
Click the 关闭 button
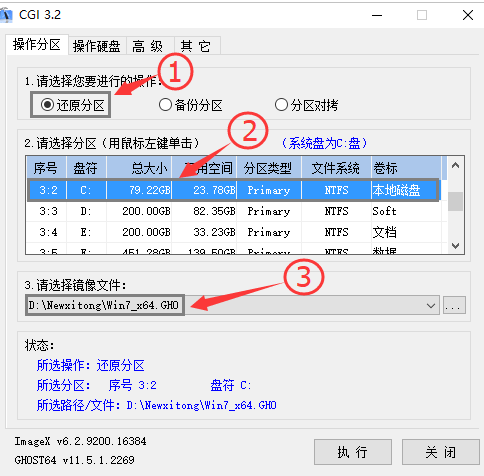pos(440,452)
